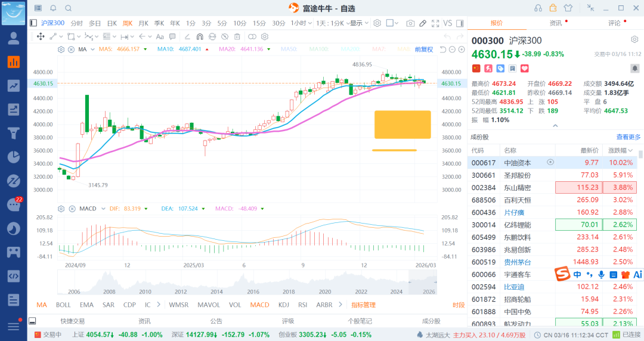Image resolution: width=644 pixels, height=341 pixels.
Task: Select the 日K chart period tab
Action: [x=112, y=23]
